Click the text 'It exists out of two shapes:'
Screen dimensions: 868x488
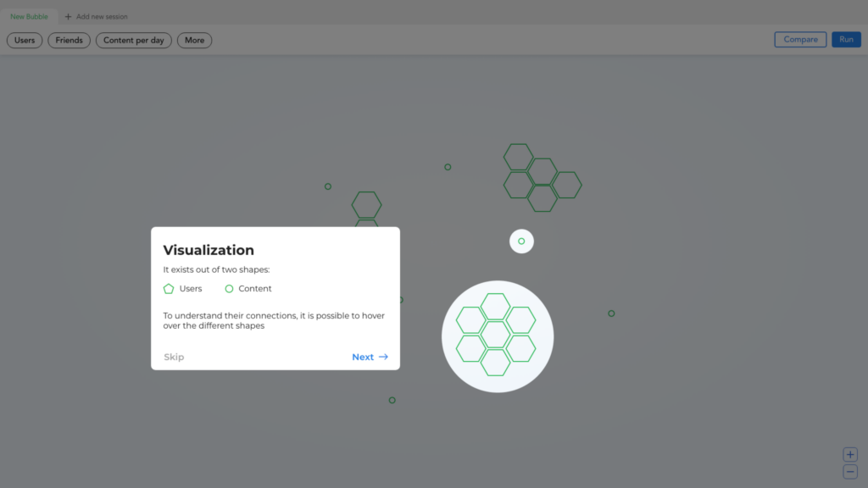(x=216, y=269)
